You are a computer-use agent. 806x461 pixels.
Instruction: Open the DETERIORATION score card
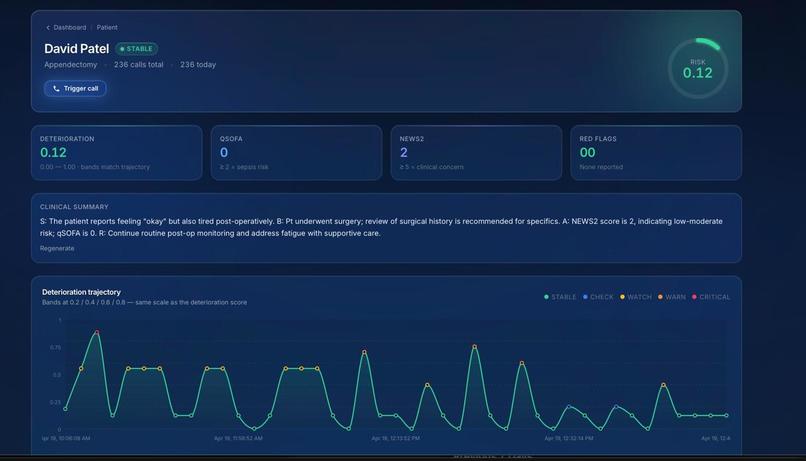point(117,153)
